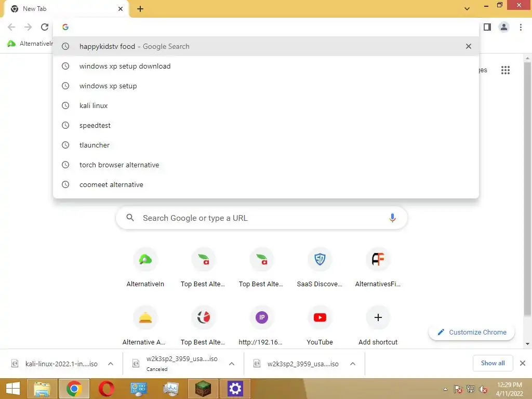
Task: Click Customize Chrome button
Action: [x=472, y=332]
